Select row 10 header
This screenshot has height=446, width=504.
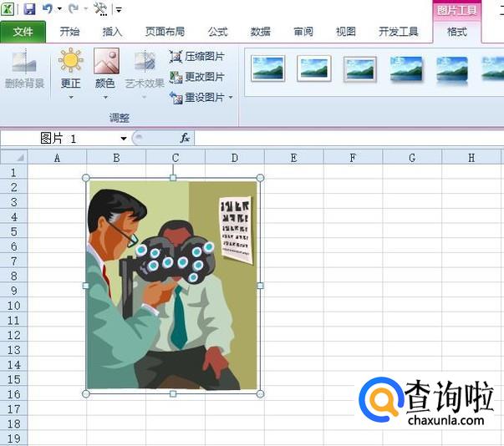14,306
